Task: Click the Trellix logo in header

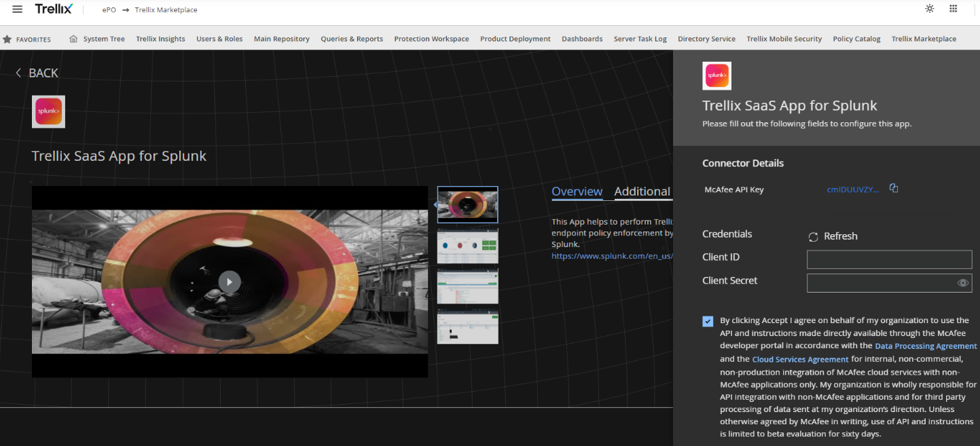Action: (53, 10)
